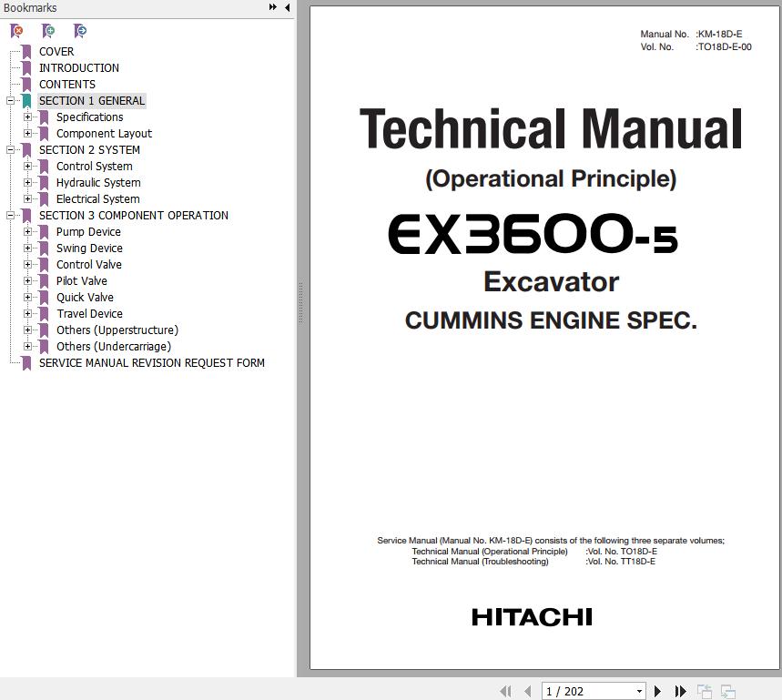Collapse the SECTION 1 GENERAL tree node
This screenshot has height=700, width=782.
(10, 101)
